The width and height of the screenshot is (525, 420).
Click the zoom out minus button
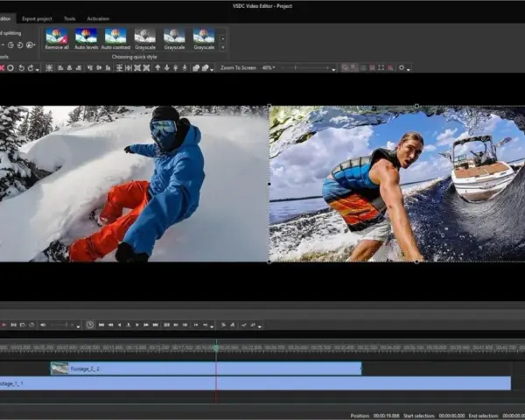coord(283,67)
